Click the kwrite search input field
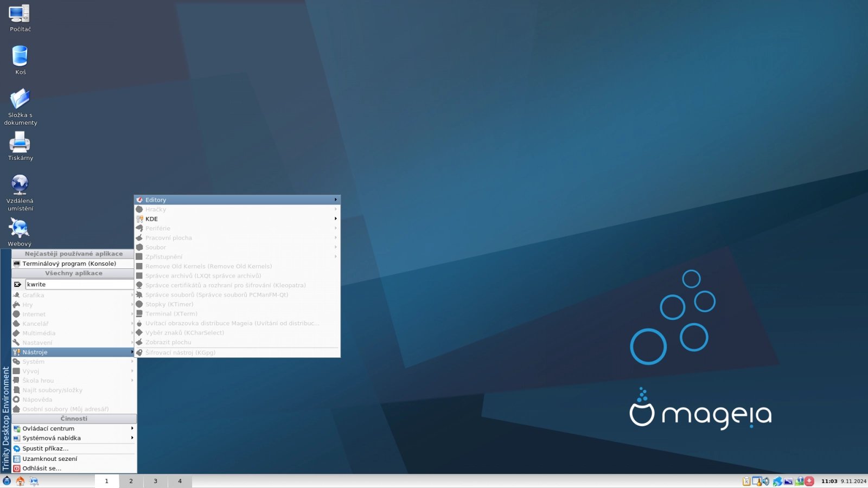This screenshot has height=488, width=868. click(x=80, y=284)
